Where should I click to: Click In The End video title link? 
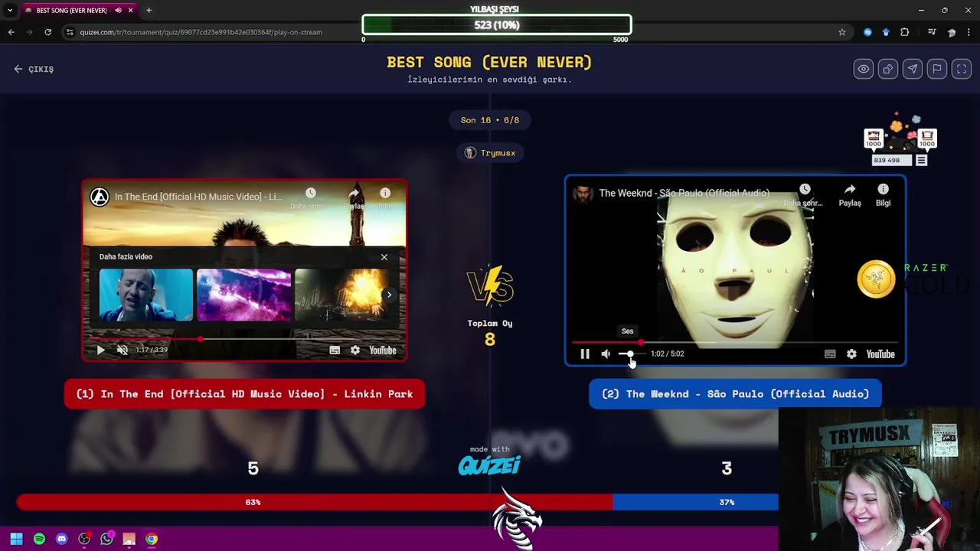pyautogui.click(x=198, y=197)
